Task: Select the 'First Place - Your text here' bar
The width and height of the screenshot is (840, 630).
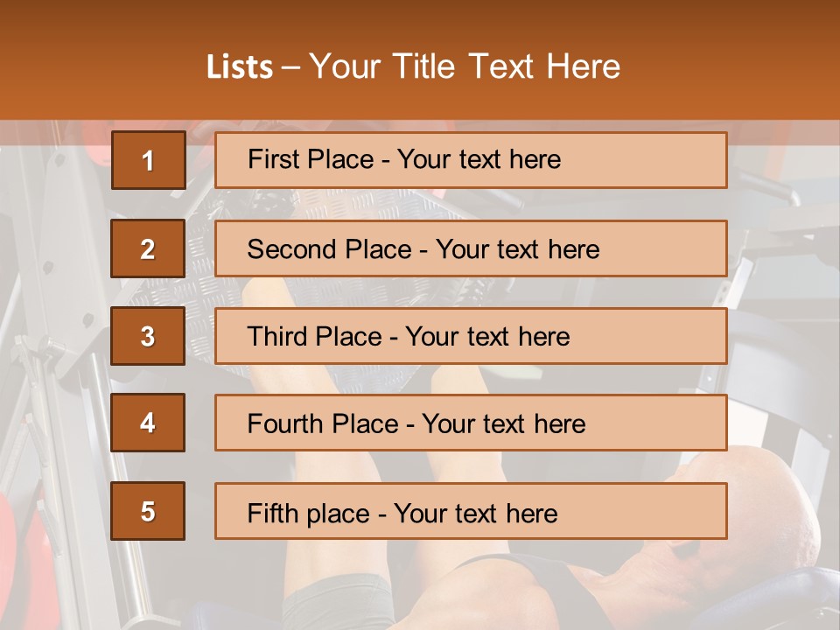Action: click(471, 160)
